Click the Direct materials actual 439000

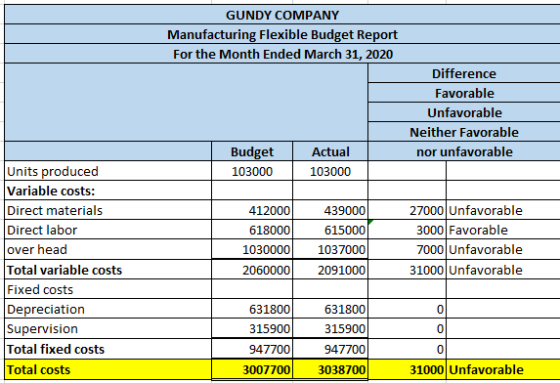click(330, 211)
